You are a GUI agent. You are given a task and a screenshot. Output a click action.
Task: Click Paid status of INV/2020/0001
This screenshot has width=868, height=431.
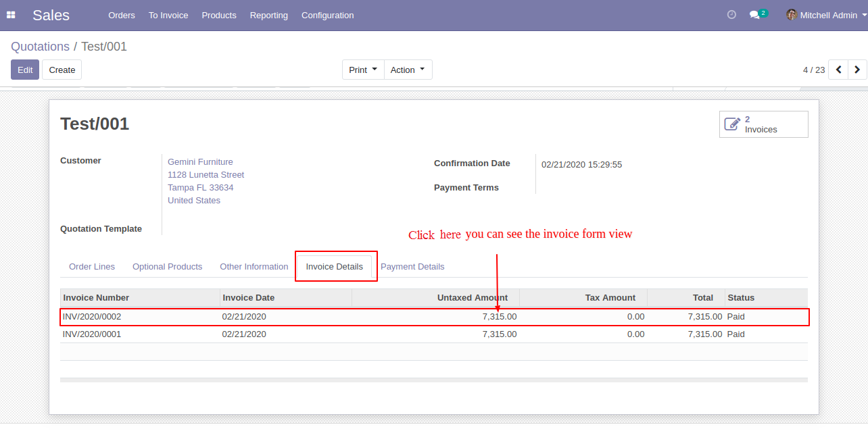pyautogui.click(x=736, y=334)
